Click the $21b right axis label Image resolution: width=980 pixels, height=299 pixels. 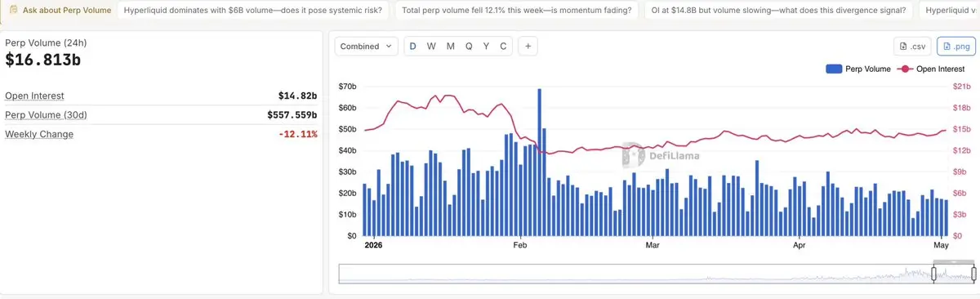(962, 86)
